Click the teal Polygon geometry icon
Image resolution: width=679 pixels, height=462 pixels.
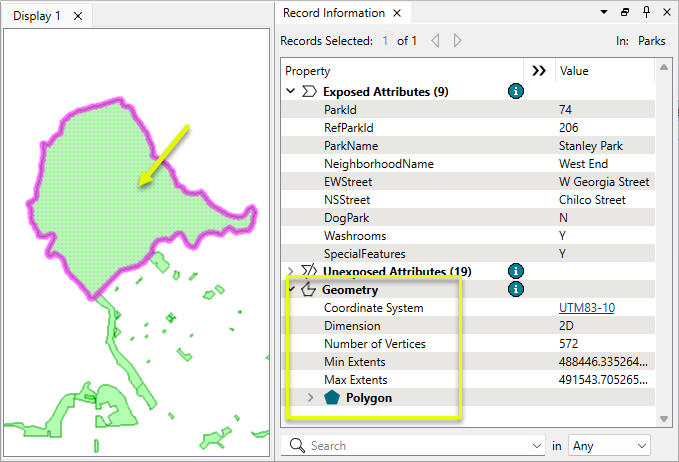point(332,397)
